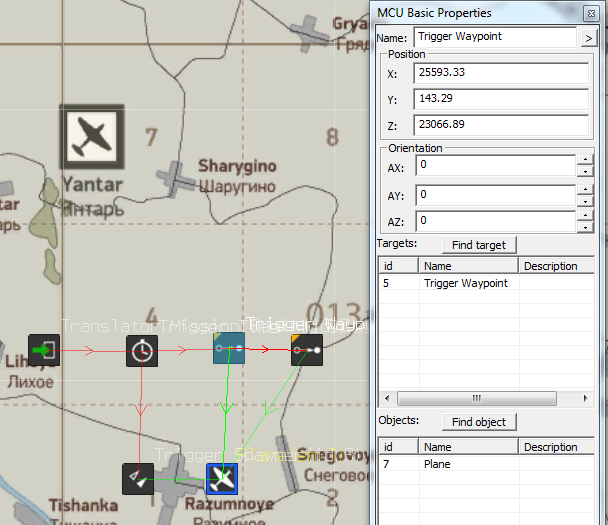Click the Find target button
The image size is (608, 525).
tap(479, 245)
